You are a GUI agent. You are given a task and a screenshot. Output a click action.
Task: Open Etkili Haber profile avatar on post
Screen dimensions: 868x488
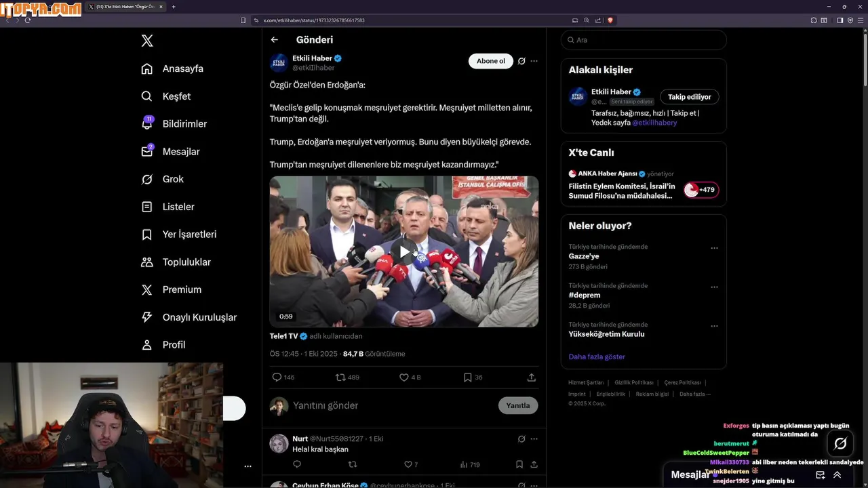[x=279, y=63]
